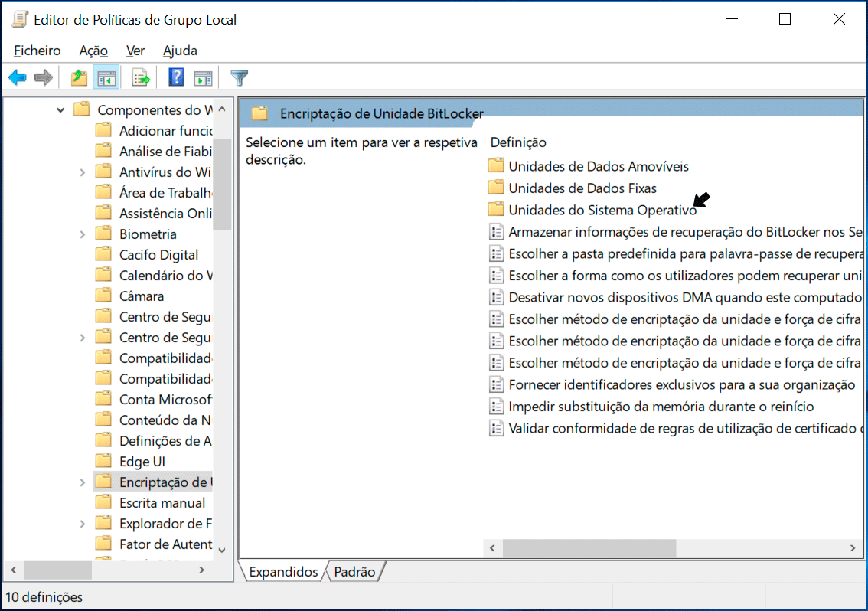Click policy icon for Desativar novos dispositivos DMA

(x=496, y=297)
